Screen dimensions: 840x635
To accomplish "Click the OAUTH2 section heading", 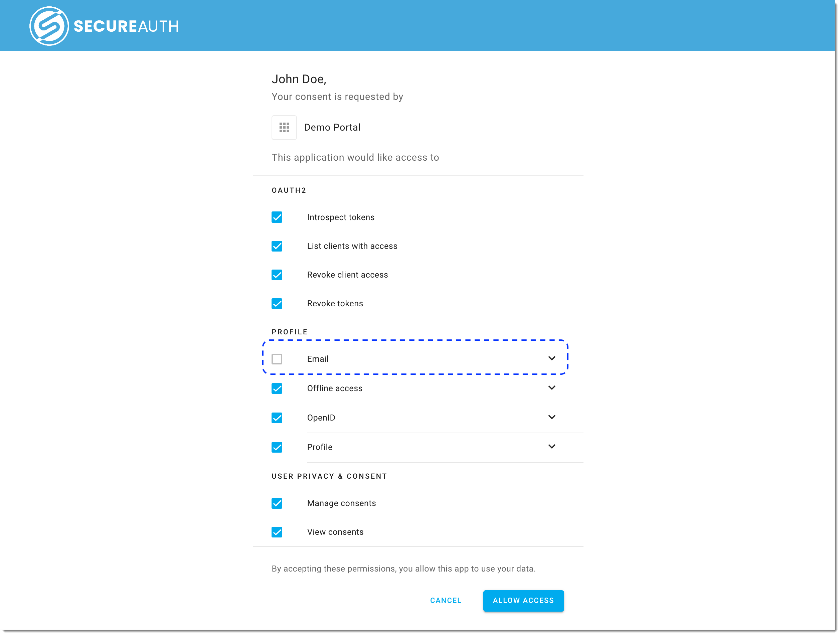I will point(289,191).
